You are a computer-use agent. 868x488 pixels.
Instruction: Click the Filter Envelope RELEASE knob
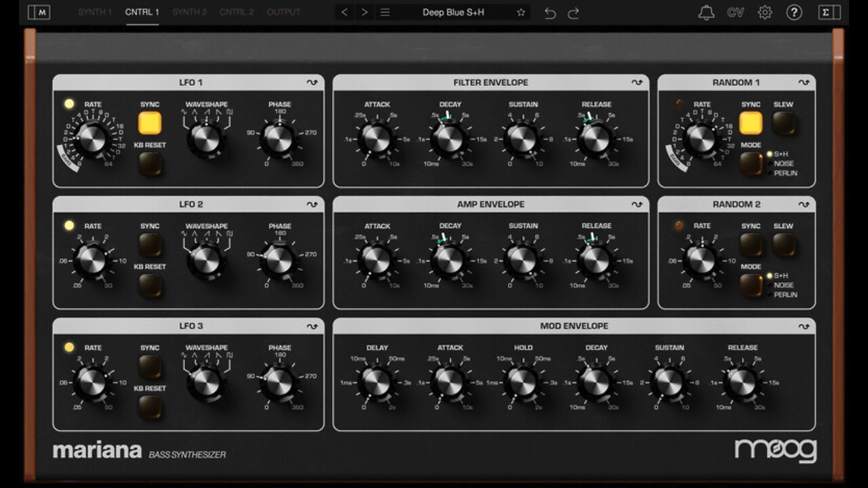click(596, 138)
